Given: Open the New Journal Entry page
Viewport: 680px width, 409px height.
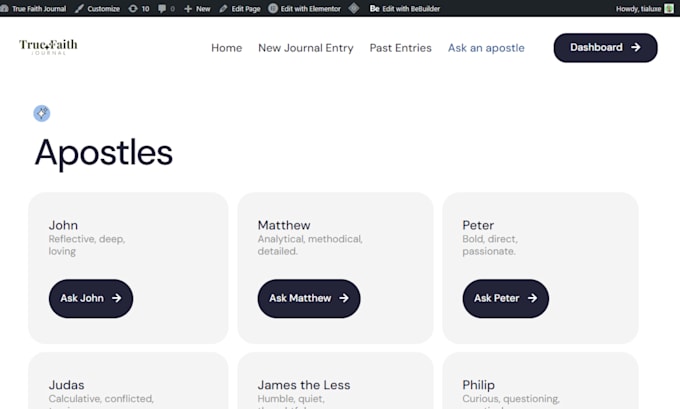Looking at the screenshot, I should (x=306, y=48).
